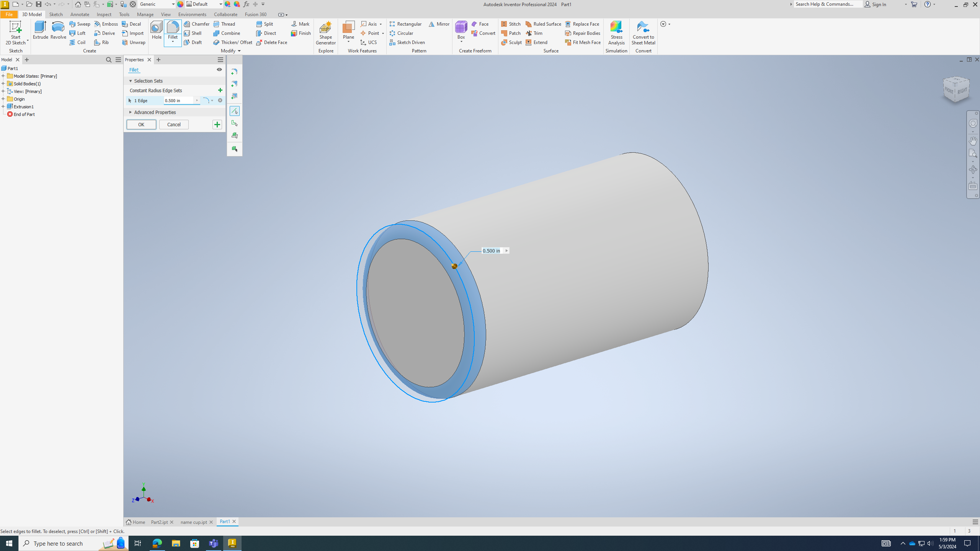Open the Home tab

pyautogui.click(x=136, y=522)
